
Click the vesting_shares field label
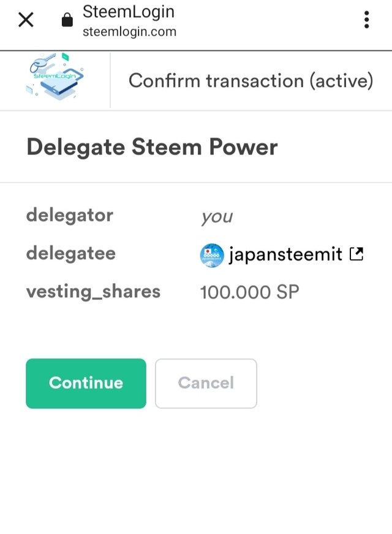click(93, 292)
